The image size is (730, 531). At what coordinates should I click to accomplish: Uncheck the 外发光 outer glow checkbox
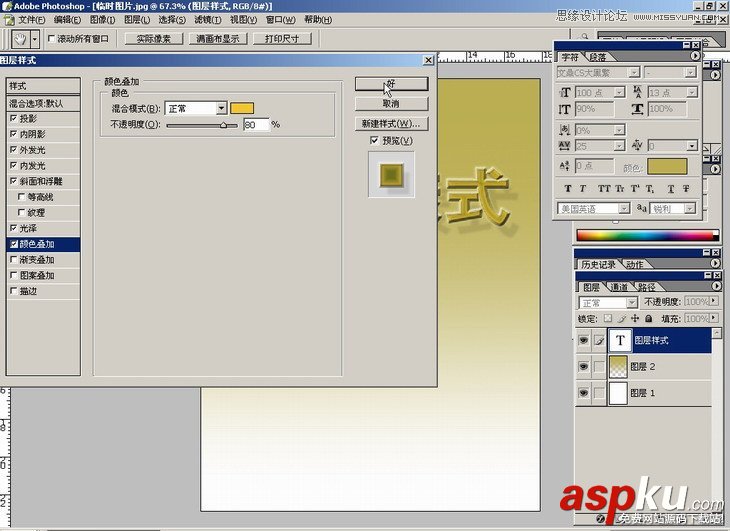pyautogui.click(x=14, y=149)
